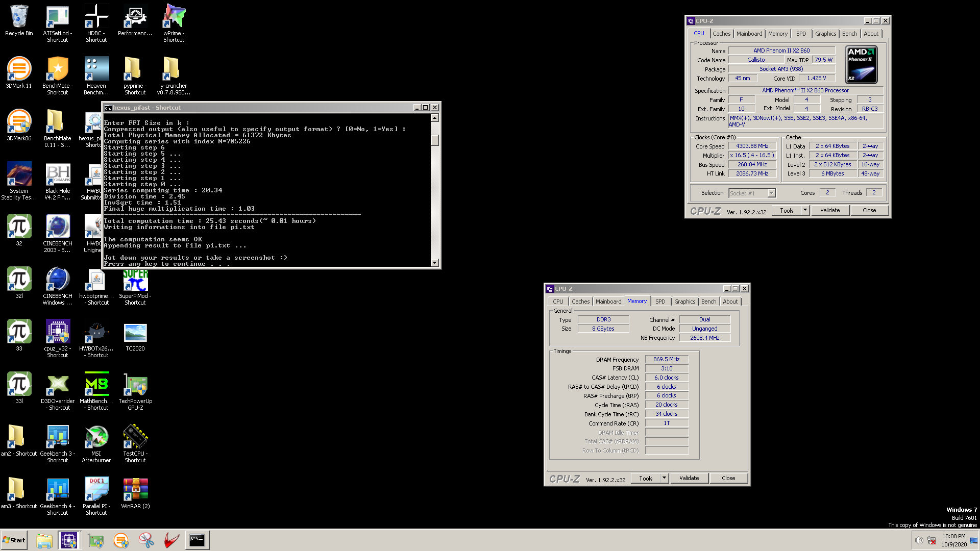Image resolution: width=980 pixels, height=551 pixels.
Task: Open the wPrime shortcut icon
Action: (x=174, y=23)
